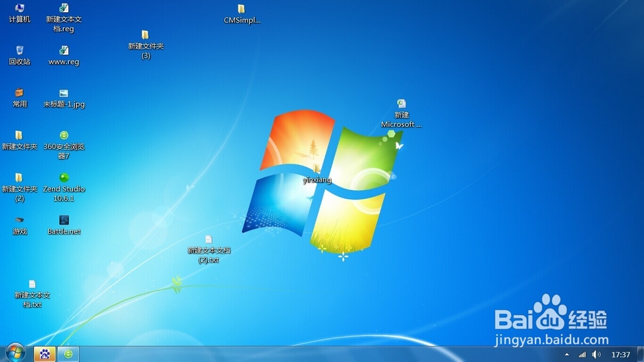This screenshot has height=362, width=644.
Task: Open the volume speaker tray icon
Action: (x=596, y=354)
